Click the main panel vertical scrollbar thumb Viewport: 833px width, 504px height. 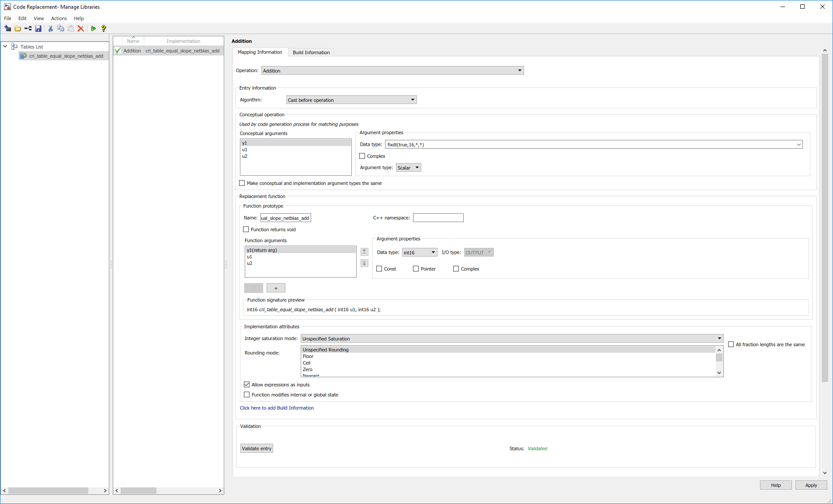click(825, 218)
